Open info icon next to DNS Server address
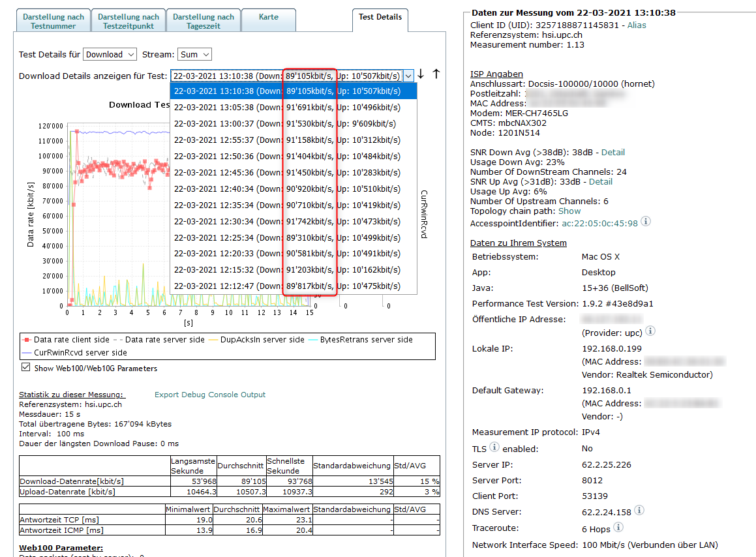 click(639, 510)
